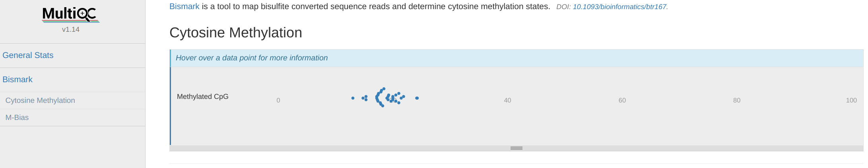Click the version v1.14 text

71,29
